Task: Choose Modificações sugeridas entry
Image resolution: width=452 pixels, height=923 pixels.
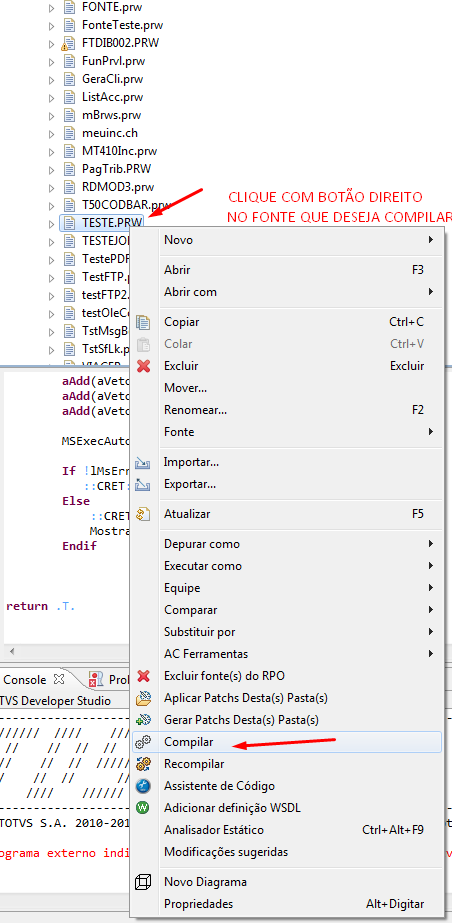Action: tap(287, 852)
